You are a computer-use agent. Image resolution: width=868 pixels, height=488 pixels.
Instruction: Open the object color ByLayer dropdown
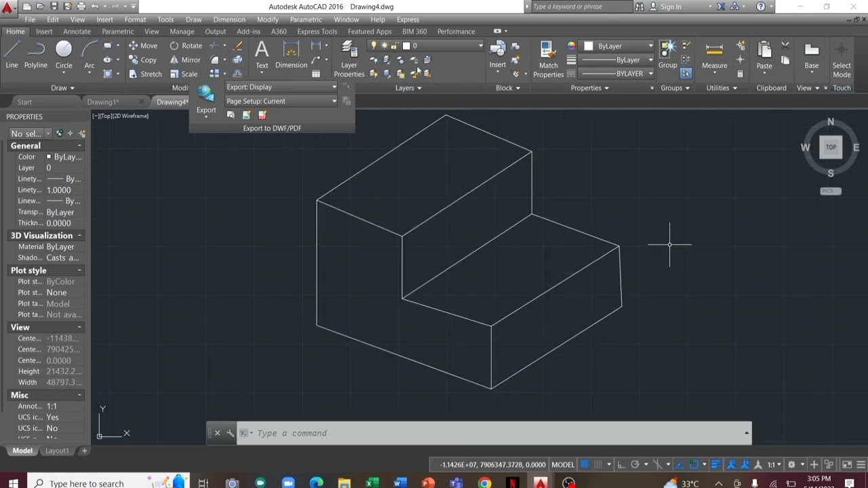618,46
